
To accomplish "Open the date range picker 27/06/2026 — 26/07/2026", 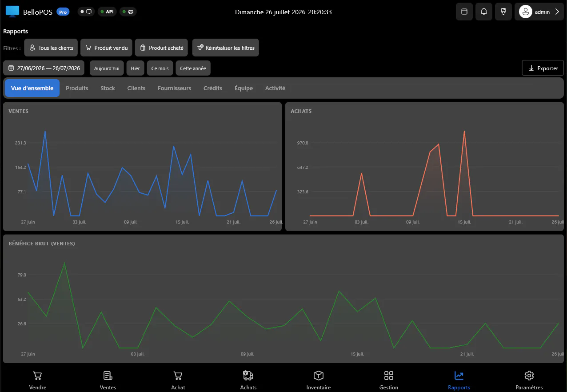I will point(44,68).
